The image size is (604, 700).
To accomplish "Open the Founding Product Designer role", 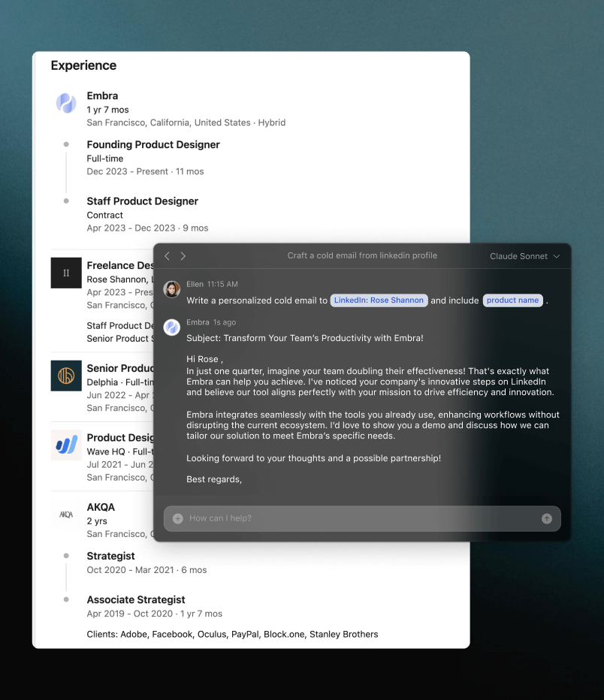I will 153,145.
